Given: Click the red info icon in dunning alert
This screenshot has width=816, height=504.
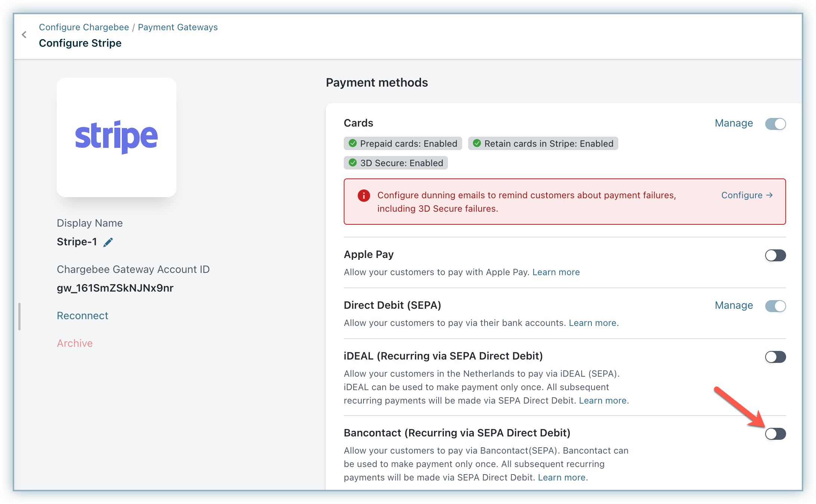Looking at the screenshot, I should point(364,195).
